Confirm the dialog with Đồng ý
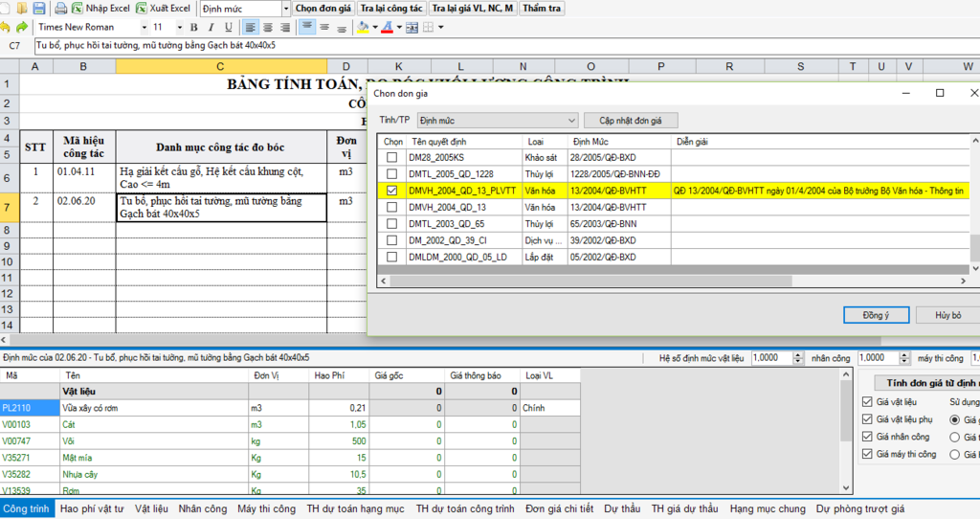 pyautogui.click(x=876, y=315)
